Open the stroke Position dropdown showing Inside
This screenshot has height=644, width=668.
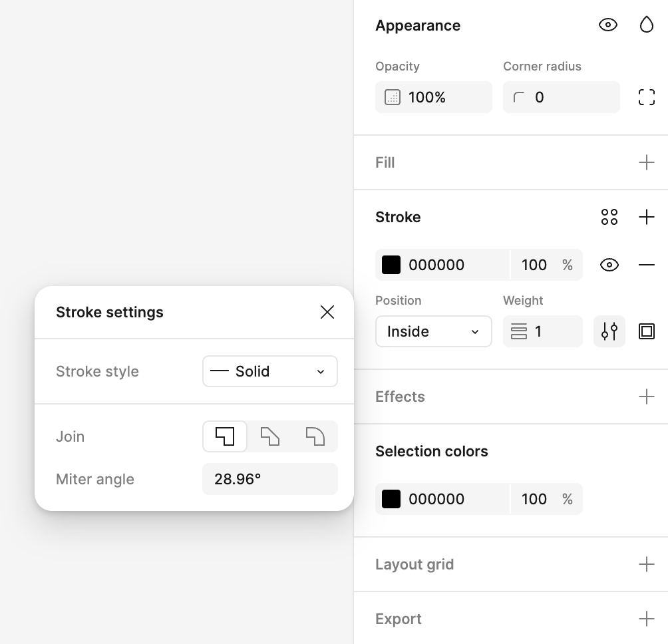click(433, 331)
